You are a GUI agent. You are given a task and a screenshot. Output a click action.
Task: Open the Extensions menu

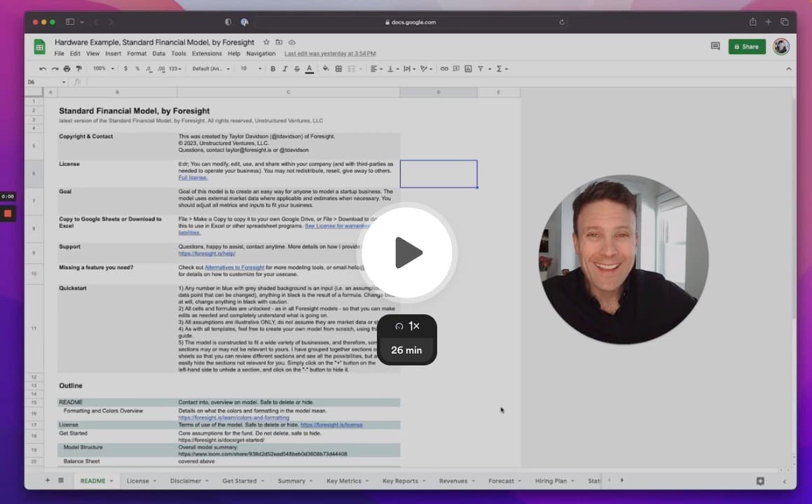tap(207, 54)
